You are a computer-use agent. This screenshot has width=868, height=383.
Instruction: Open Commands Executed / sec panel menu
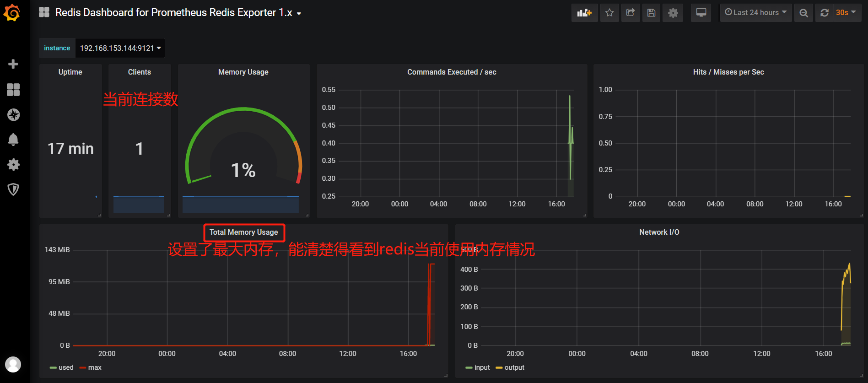(x=452, y=72)
